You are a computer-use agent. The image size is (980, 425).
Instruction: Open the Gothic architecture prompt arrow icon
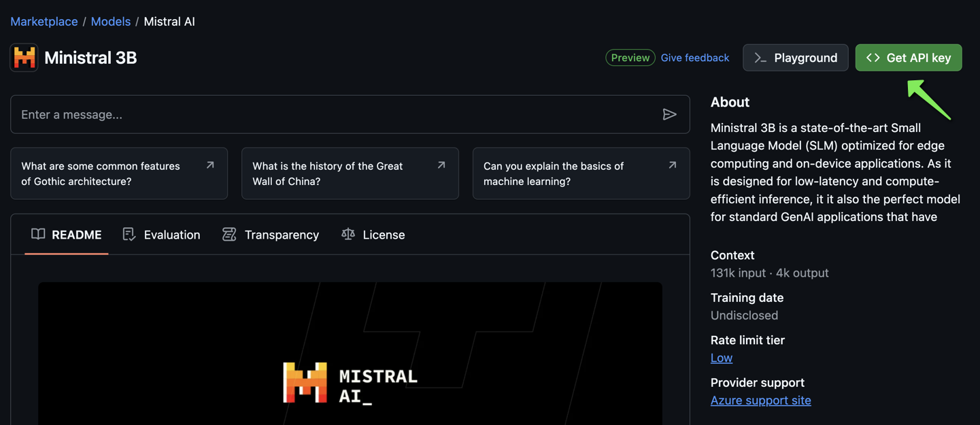pyautogui.click(x=210, y=165)
